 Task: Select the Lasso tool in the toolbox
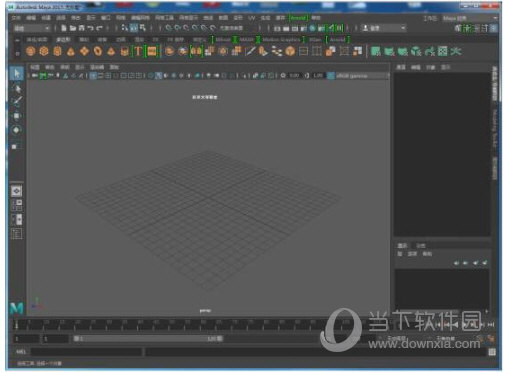[17, 88]
